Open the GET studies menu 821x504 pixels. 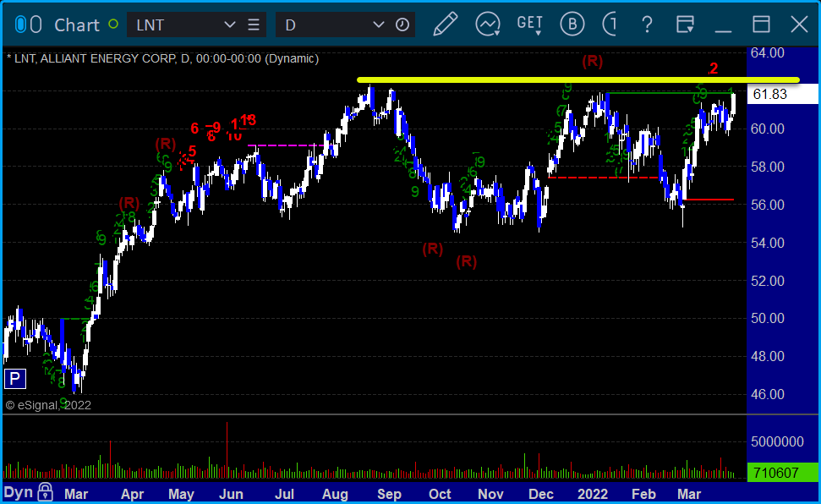coord(530,25)
